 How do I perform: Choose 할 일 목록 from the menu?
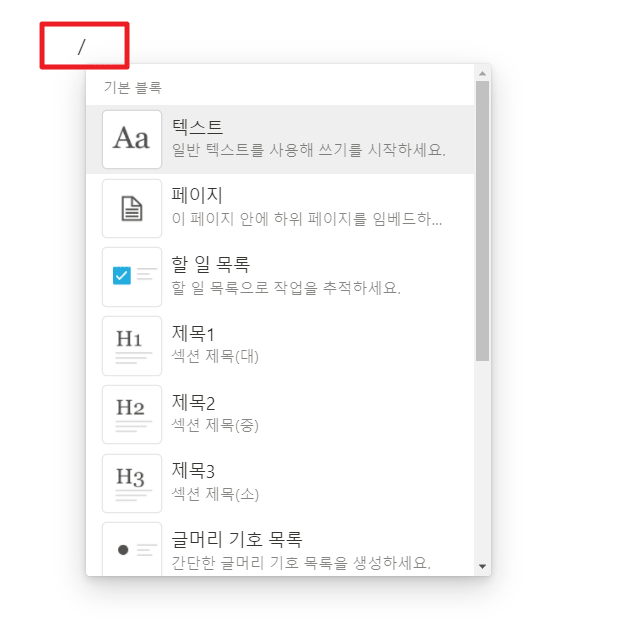(x=280, y=277)
